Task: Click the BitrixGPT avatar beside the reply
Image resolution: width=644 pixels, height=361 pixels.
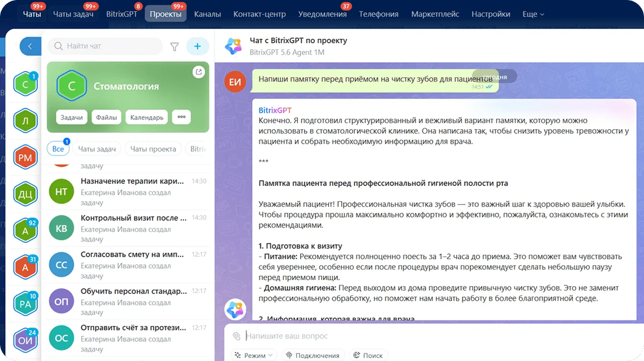Action: point(235,310)
